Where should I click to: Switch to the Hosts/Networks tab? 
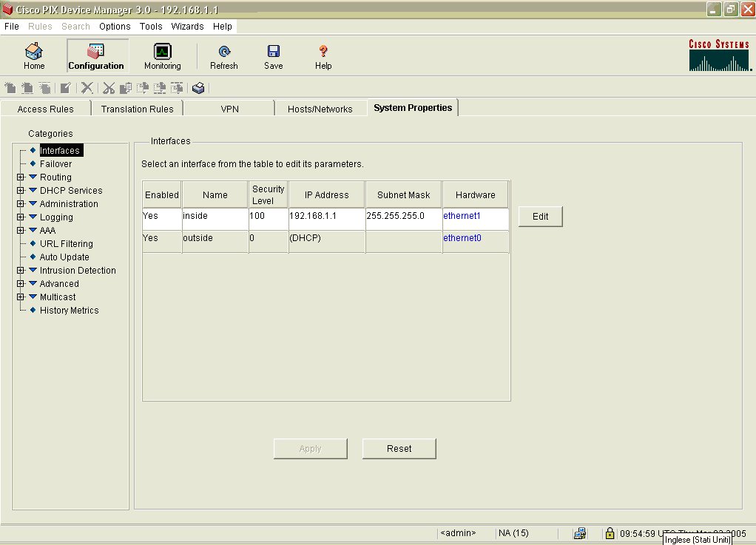(x=320, y=109)
